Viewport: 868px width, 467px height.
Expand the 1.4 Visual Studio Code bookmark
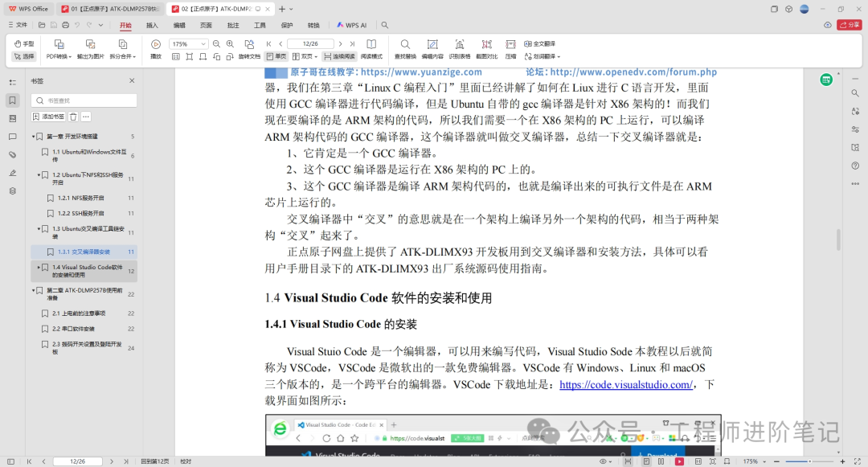pyautogui.click(x=39, y=267)
